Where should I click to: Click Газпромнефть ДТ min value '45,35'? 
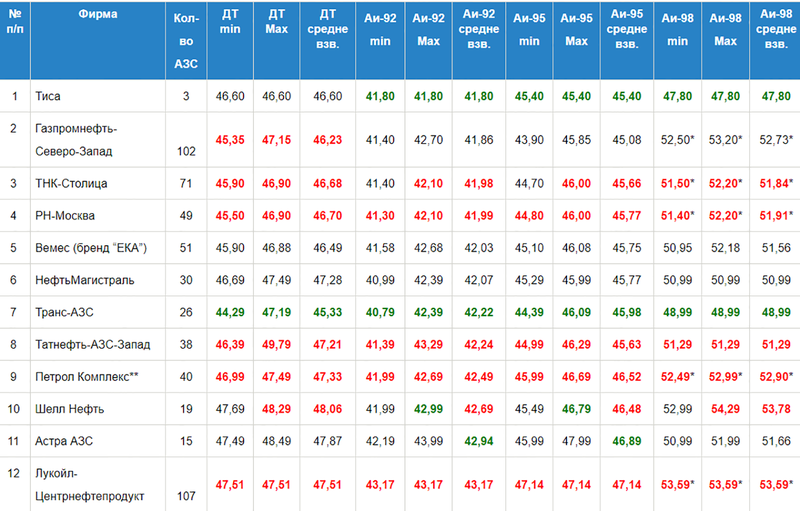[x=230, y=140]
